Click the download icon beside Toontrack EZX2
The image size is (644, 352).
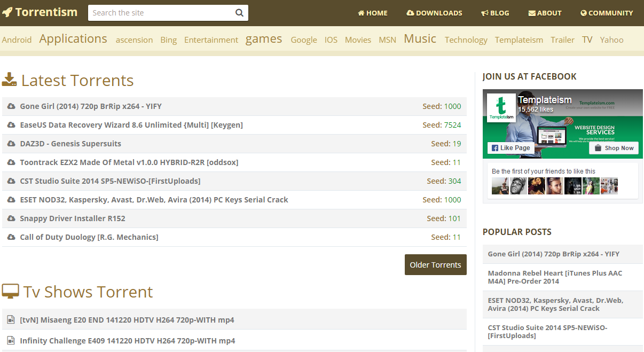11,162
